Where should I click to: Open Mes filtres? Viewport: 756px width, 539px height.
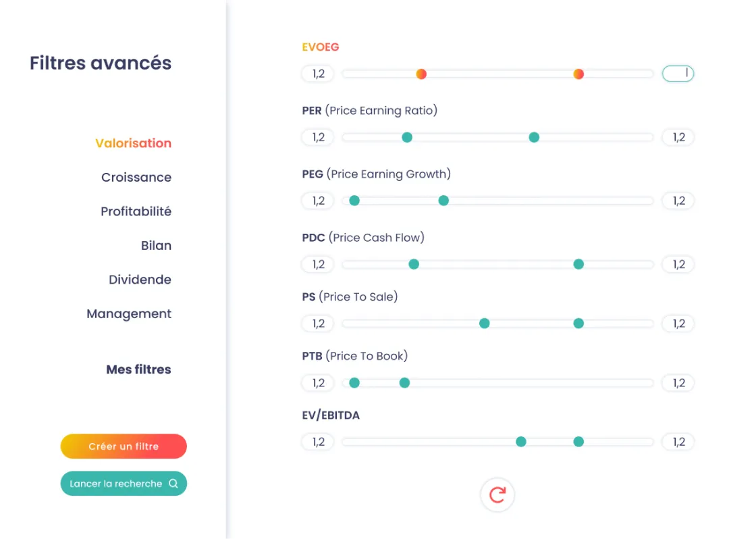point(138,369)
